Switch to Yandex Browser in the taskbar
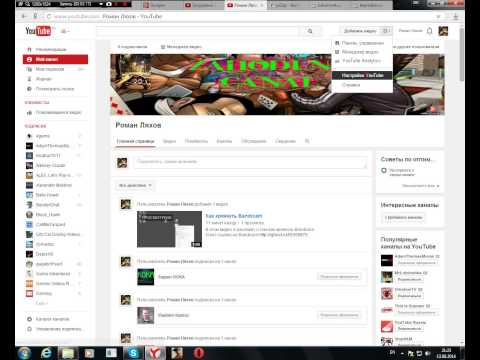Image resolution: width=480 pixels, height=360 pixels. [x=155, y=353]
